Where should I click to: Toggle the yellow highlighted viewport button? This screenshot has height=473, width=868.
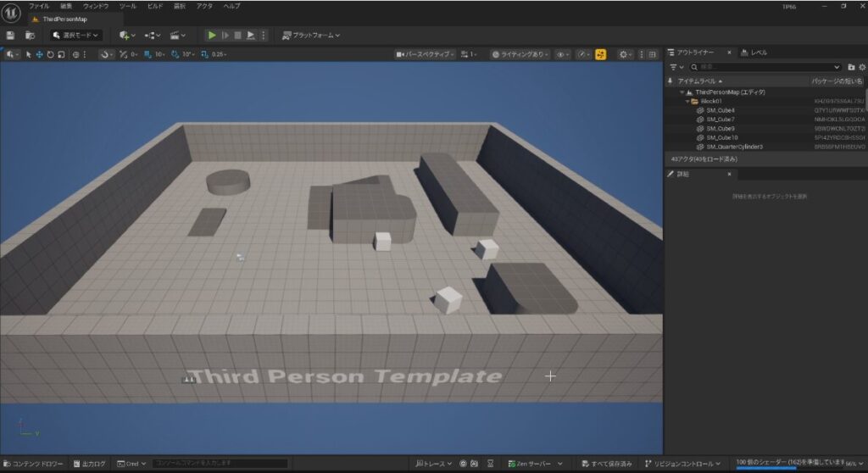click(x=601, y=54)
